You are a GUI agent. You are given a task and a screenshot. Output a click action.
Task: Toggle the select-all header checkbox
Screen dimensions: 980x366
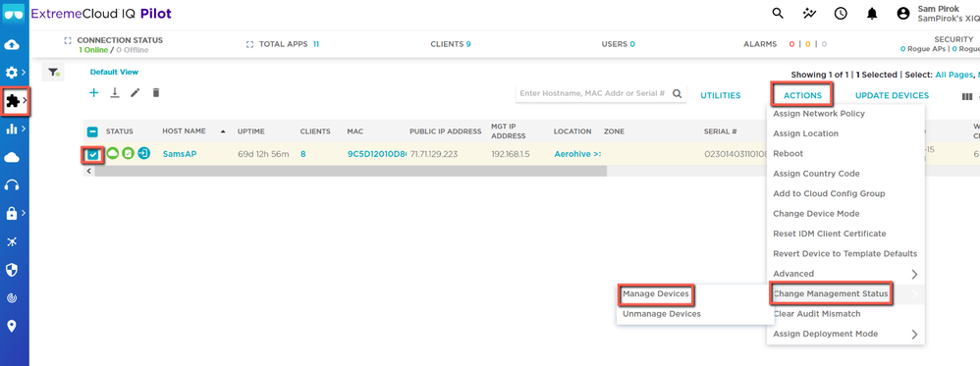click(92, 131)
